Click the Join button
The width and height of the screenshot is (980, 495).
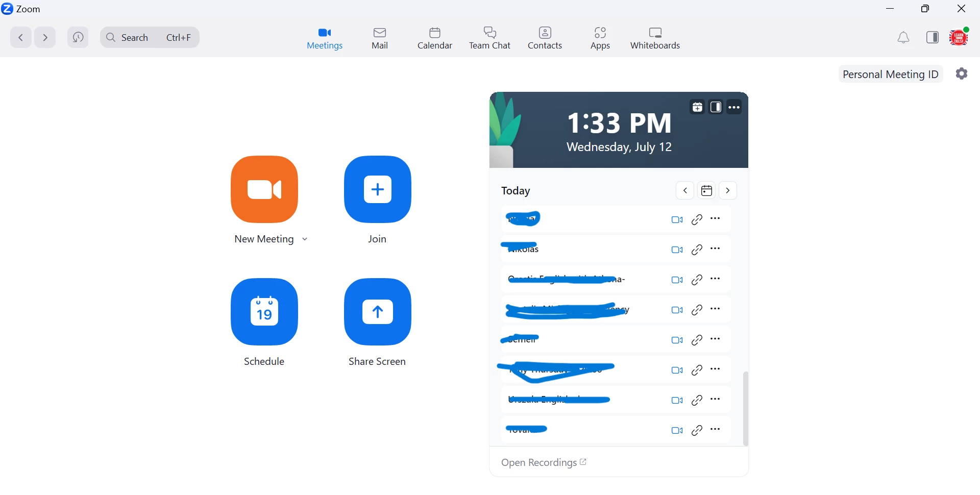pos(378,190)
